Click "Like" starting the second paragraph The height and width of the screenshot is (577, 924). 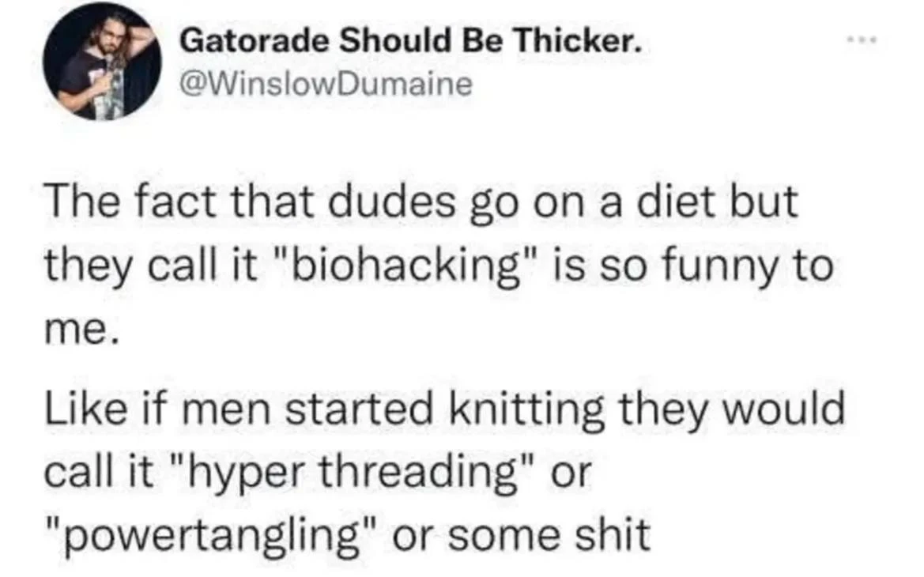(86, 408)
